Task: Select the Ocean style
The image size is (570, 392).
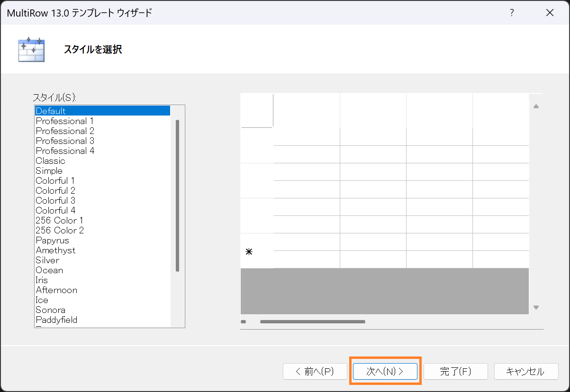Action: pos(102,270)
